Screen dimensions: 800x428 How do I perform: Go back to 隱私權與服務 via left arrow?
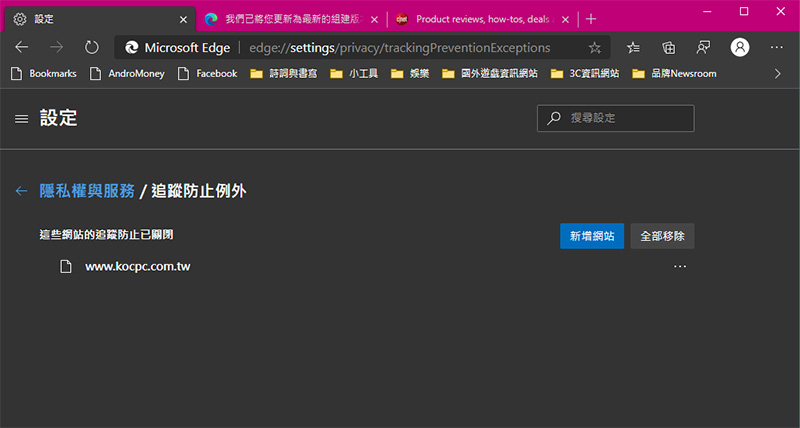coord(21,190)
